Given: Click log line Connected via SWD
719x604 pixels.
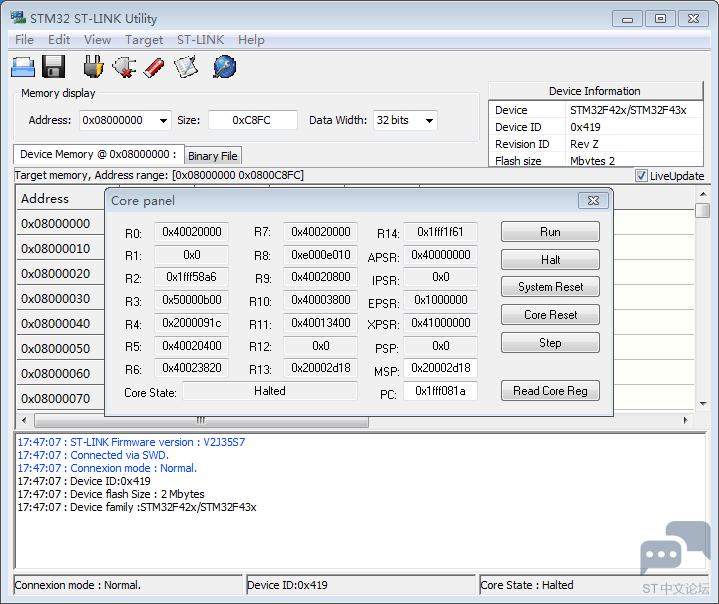Looking at the screenshot, I should (93, 455).
